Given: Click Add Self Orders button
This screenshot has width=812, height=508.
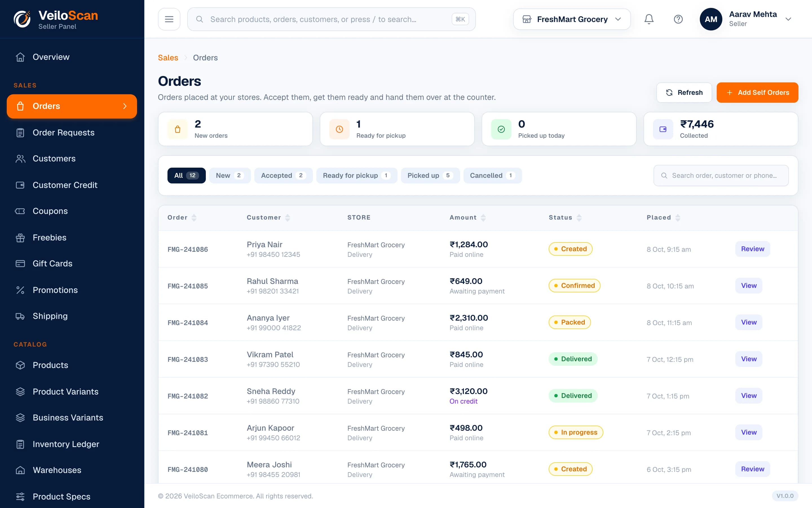Looking at the screenshot, I should 757,92.
